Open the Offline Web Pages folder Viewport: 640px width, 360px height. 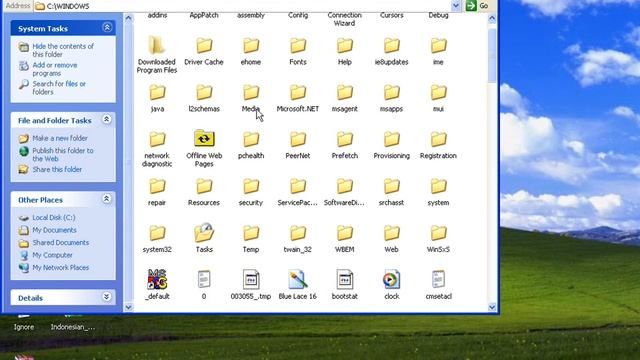[x=204, y=149]
